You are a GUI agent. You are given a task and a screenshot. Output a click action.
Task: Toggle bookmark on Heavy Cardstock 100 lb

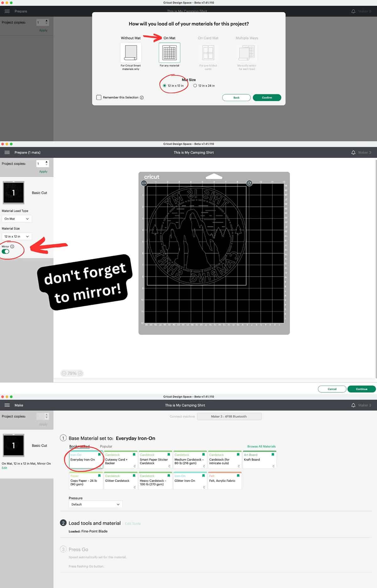(x=169, y=476)
